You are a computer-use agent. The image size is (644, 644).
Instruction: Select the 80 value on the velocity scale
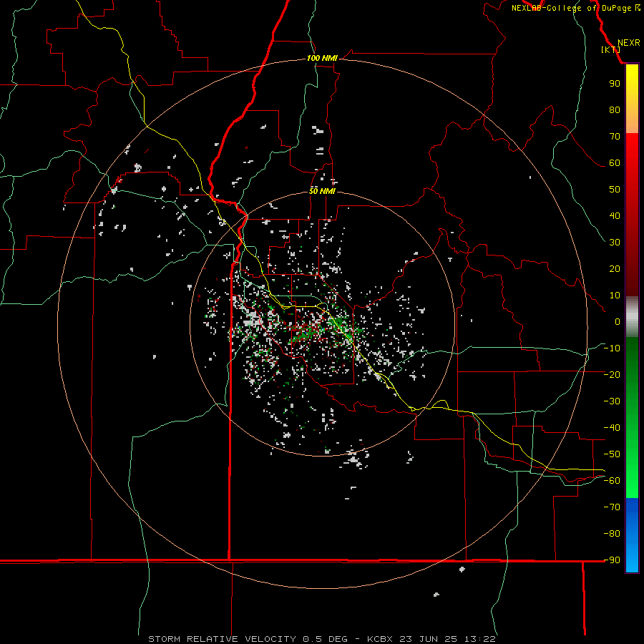point(615,109)
